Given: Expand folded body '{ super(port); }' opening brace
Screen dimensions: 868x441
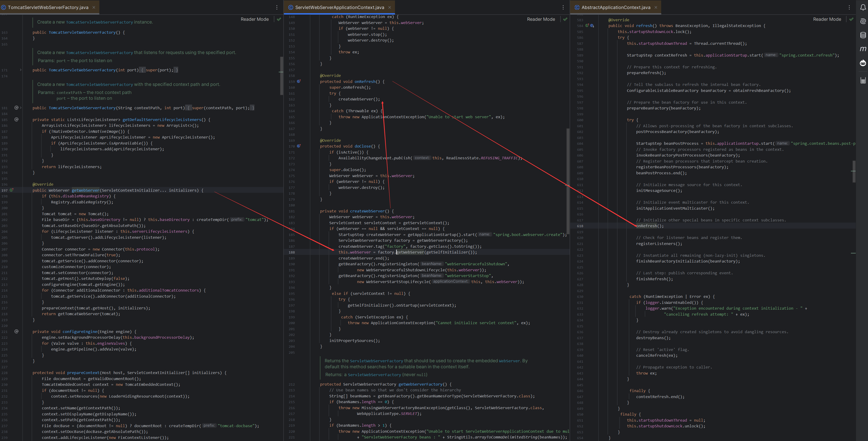Looking at the screenshot, I should pos(142,70).
